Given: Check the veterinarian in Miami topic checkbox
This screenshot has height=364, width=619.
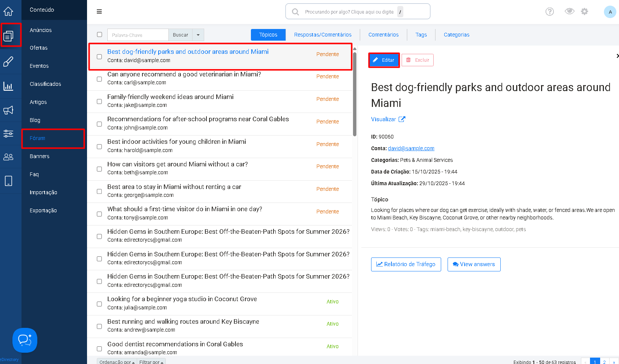Looking at the screenshot, I should 99,79.
